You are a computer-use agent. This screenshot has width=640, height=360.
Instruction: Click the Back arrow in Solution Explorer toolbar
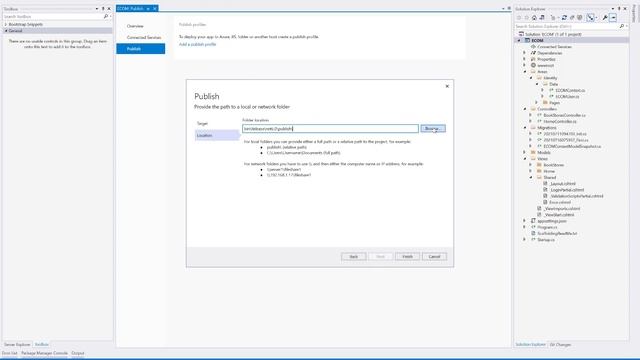coord(518,18)
